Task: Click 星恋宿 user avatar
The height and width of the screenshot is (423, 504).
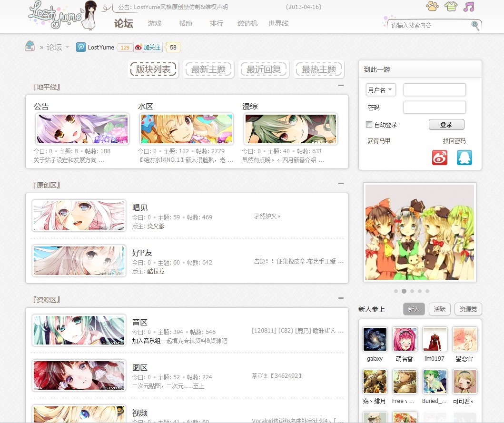Action: [465, 339]
